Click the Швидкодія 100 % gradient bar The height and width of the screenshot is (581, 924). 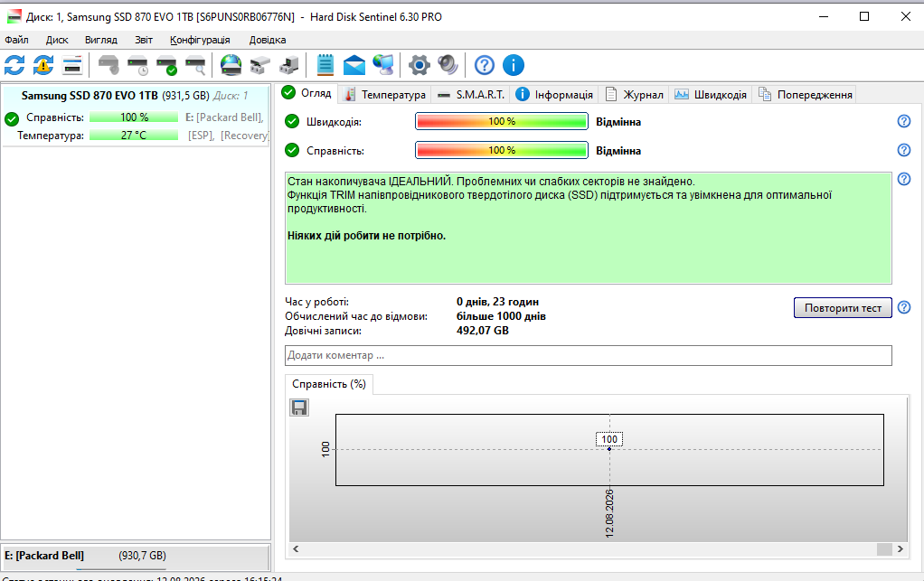502,121
